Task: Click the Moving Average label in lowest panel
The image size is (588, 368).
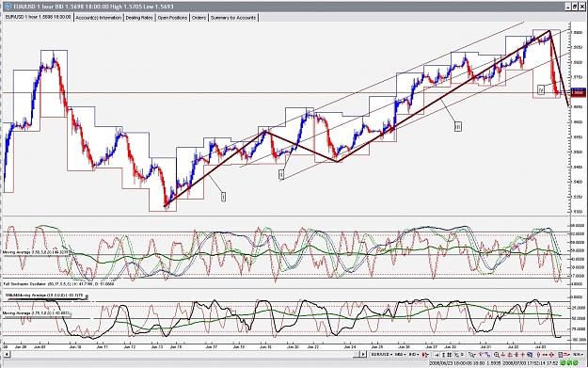Action: click(36, 312)
